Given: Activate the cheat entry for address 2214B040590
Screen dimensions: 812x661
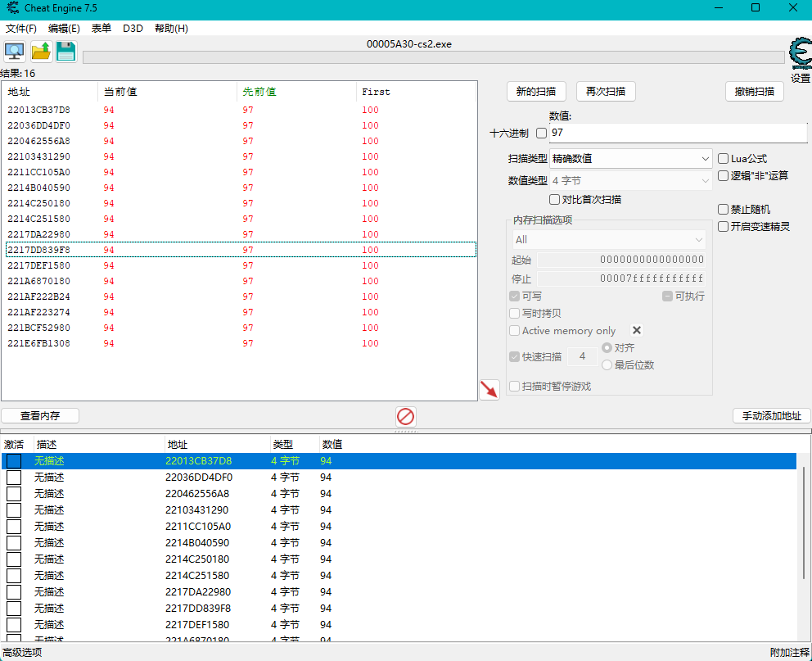Looking at the screenshot, I should pyautogui.click(x=14, y=543).
